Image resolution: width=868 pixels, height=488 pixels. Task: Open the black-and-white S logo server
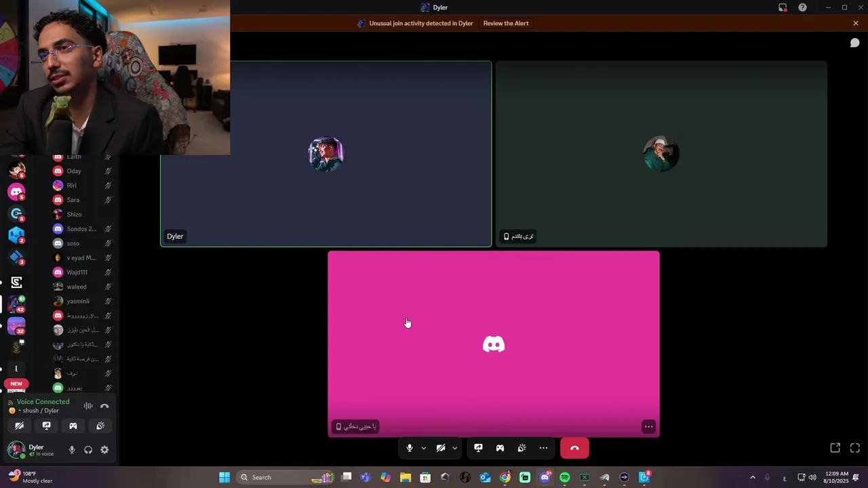pyautogui.click(x=16, y=282)
